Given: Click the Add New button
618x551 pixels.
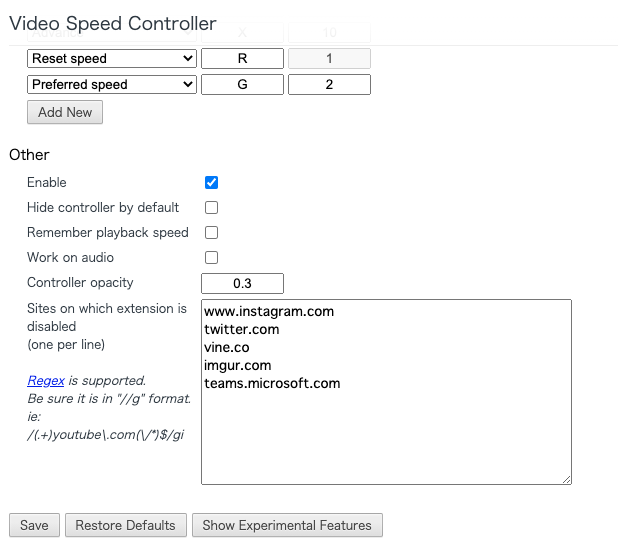Looking at the screenshot, I should click(x=65, y=112).
